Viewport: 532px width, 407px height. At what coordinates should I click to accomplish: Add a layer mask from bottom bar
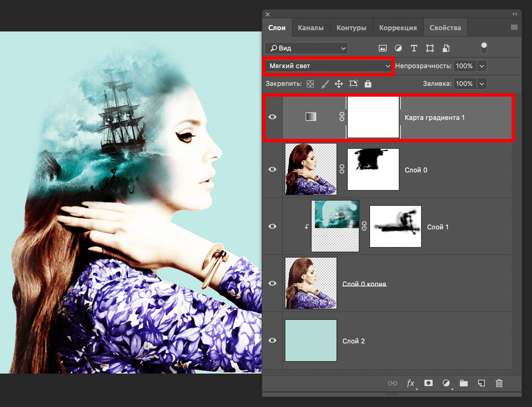pyautogui.click(x=429, y=383)
